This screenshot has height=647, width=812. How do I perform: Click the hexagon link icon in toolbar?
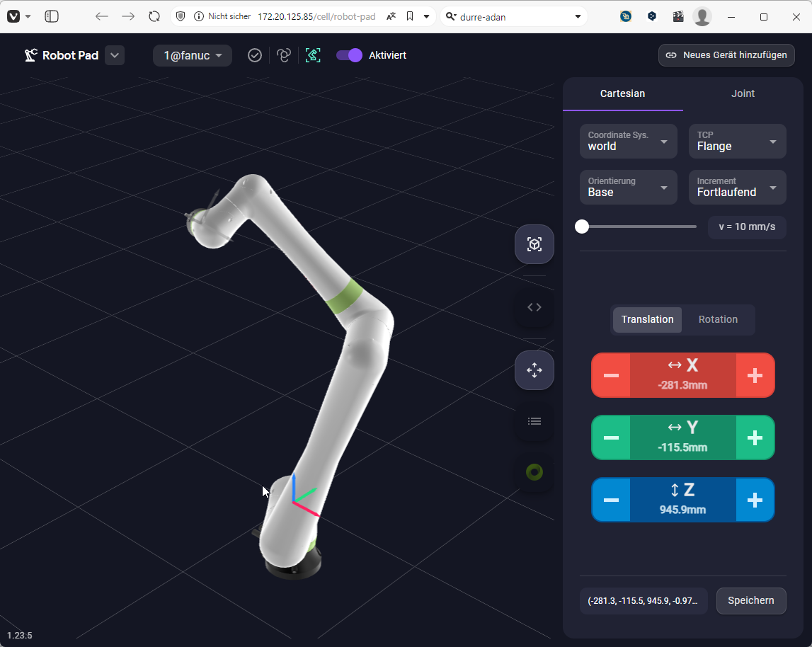[284, 55]
